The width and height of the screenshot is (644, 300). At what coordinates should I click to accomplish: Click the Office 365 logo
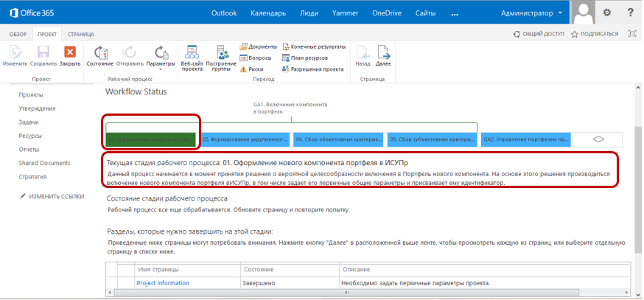tap(32, 13)
